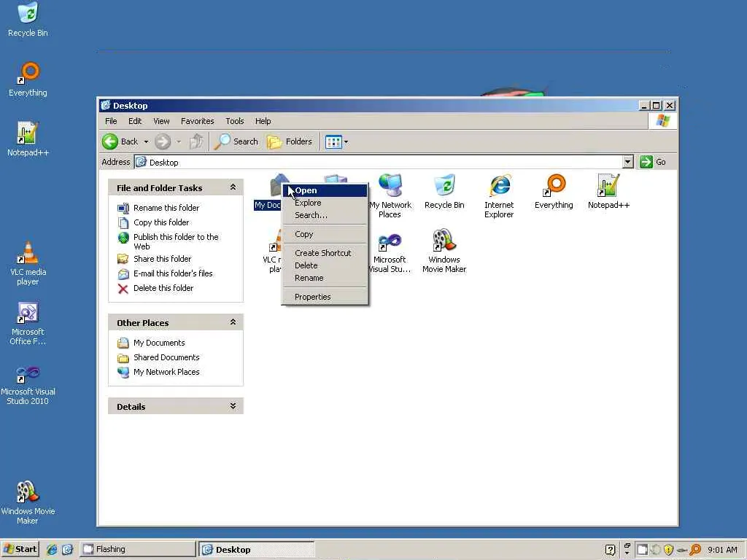Screen dimensions: 747x560
Task: Open the Favorites menu
Action: [x=197, y=121]
